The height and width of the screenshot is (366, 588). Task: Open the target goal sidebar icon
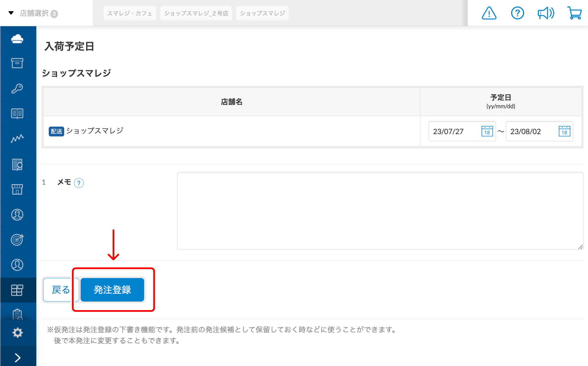(x=17, y=240)
